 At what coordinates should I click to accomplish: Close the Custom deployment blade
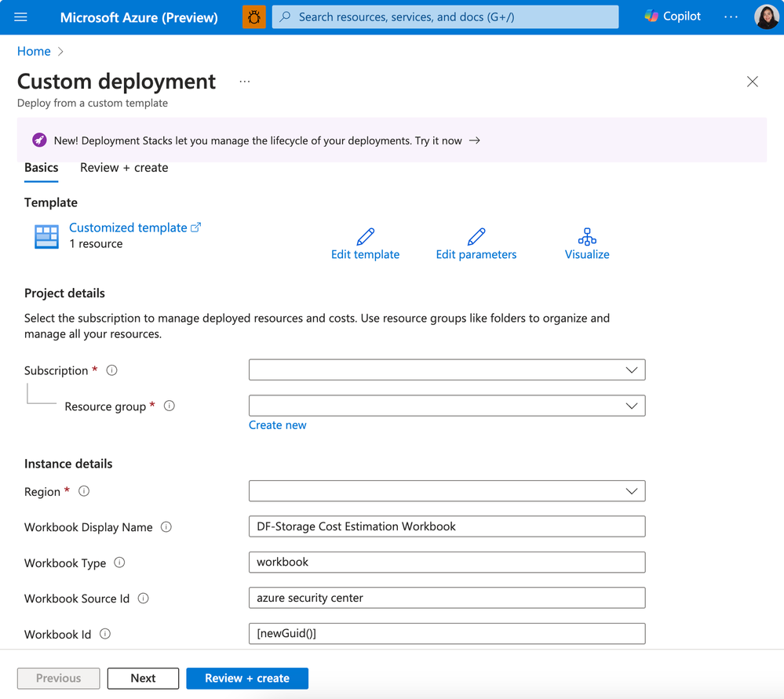pyautogui.click(x=752, y=82)
